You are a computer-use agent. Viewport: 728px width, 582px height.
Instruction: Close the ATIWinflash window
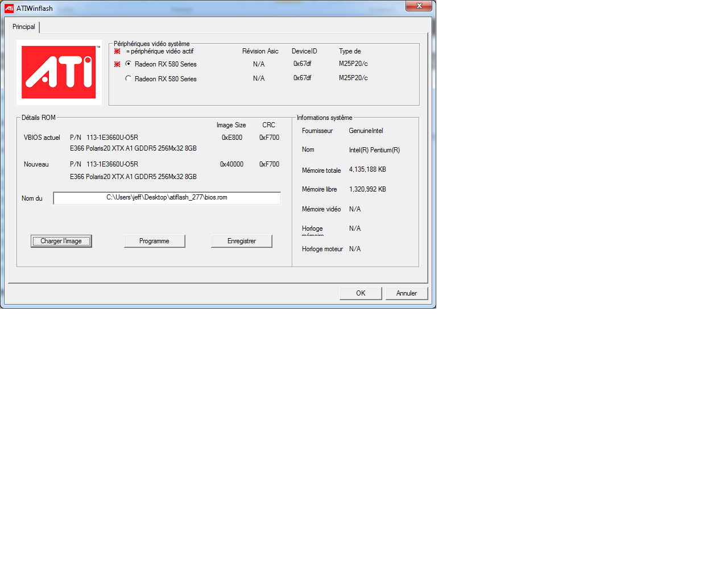(420, 6)
